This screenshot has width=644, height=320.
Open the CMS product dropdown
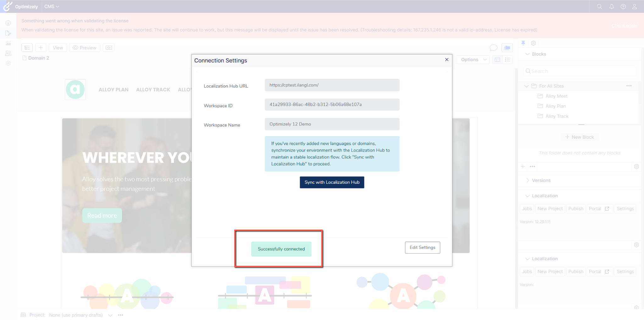52,7
